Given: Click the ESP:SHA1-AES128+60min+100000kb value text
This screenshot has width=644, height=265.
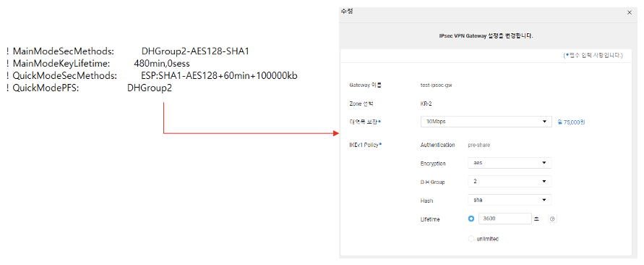Looking at the screenshot, I should (x=219, y=76).
